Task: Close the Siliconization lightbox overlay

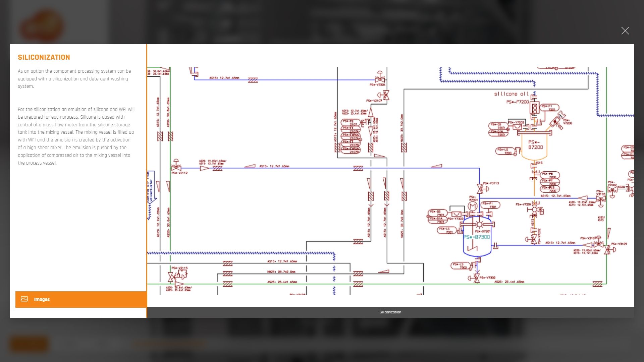Action: pos(625,31)
